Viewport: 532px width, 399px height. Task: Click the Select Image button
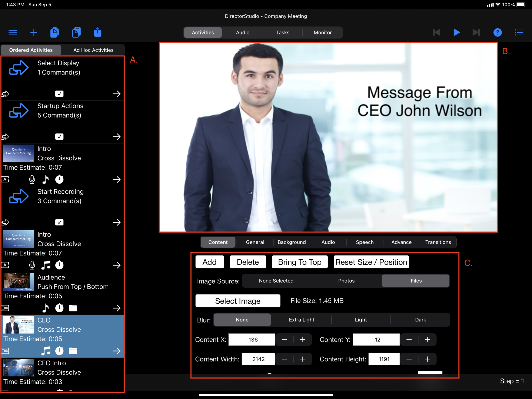pos(238,301)
